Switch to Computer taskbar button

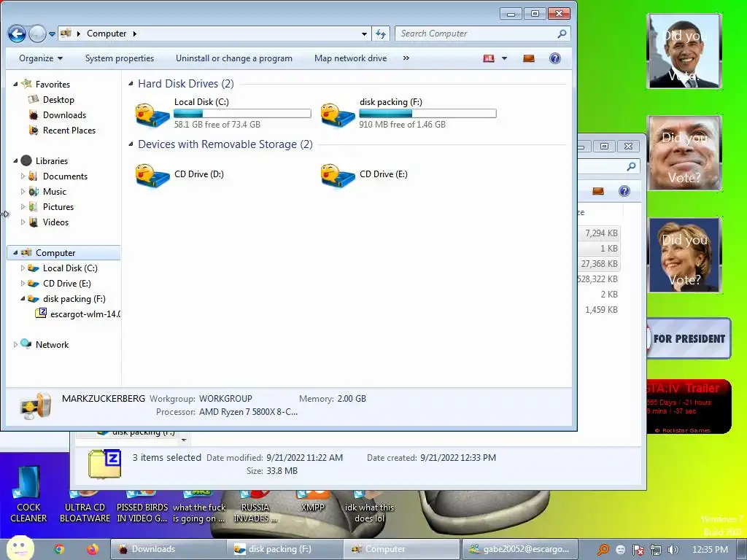coord(401,549)
